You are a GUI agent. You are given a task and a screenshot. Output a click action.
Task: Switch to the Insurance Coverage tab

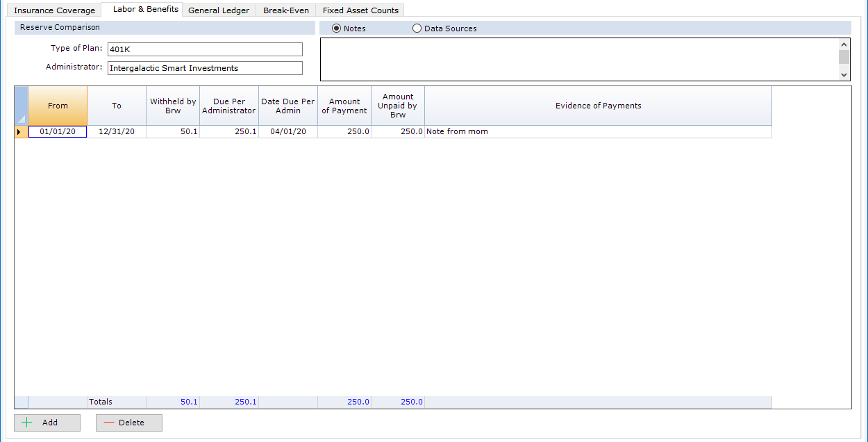(x=54, y=10)
